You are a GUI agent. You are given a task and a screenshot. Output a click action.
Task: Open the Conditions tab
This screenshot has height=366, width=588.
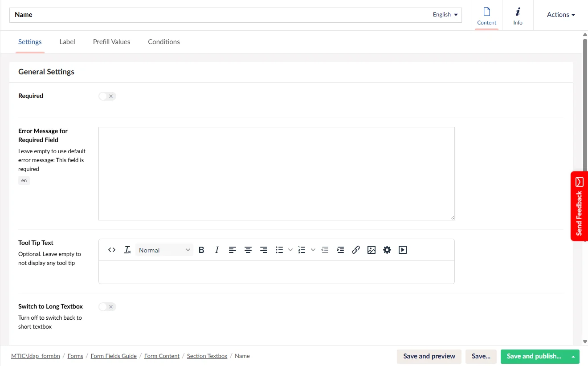[164, 42]
